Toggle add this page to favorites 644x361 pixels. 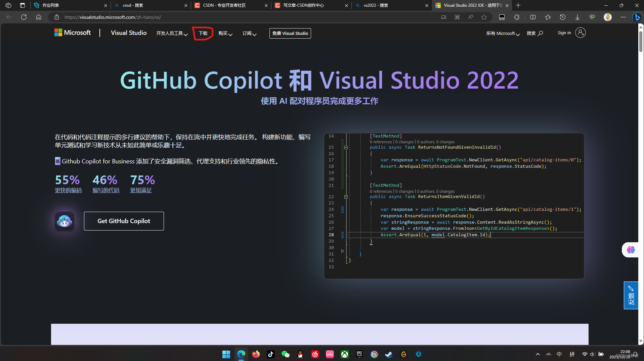click(484, 17)
